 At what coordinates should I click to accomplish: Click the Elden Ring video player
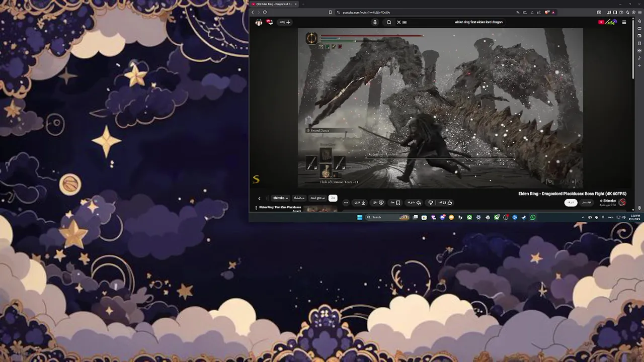click(441, 108)
